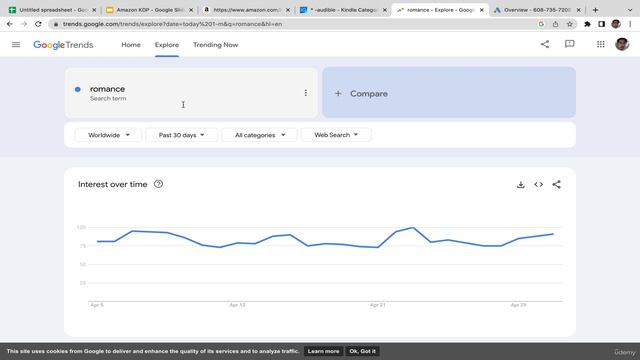Open the Past 30 days dropdown
The width and height of the screenshot is (640, 360).
(x=182, y=135)
